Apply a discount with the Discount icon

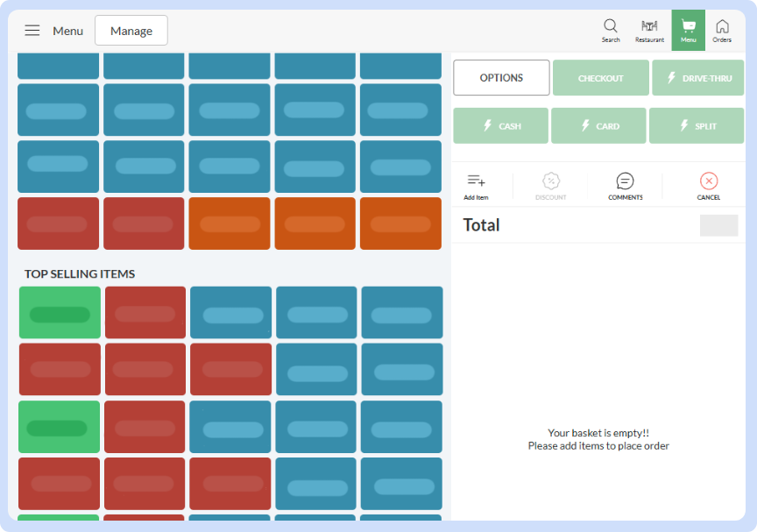pyautogui.click(x=550, y=181)
